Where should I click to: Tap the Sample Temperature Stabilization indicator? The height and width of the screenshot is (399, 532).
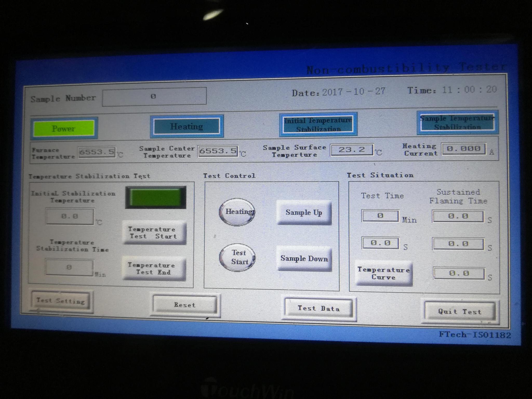(x=457, y=123)
